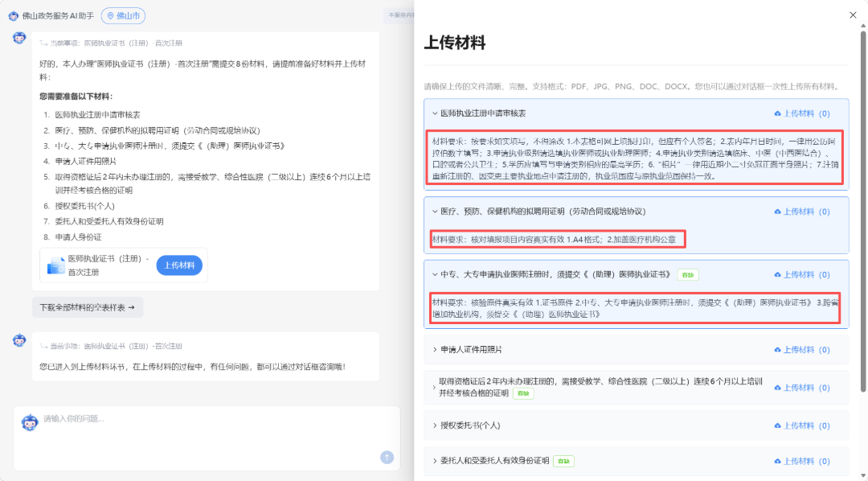
Task: Click cloud upload icon in 申请人证件用照片 row
Action: point(777,350)
